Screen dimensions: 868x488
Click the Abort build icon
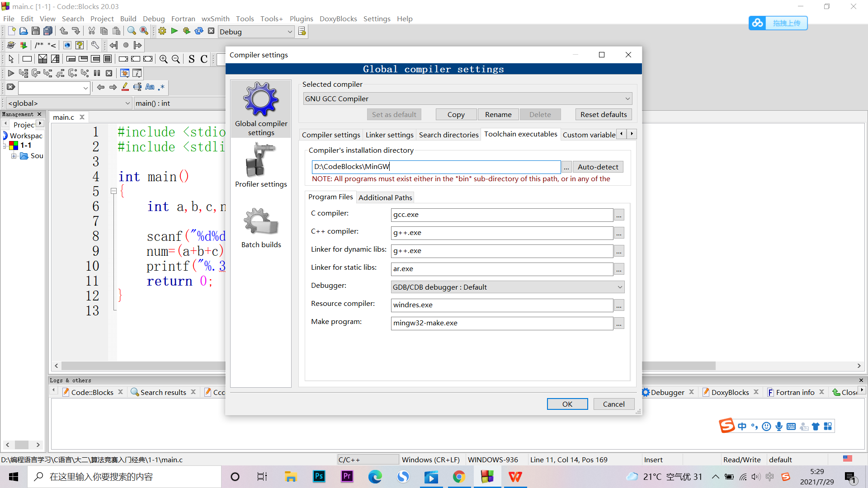pyautogui.click(x=211, y=31)
